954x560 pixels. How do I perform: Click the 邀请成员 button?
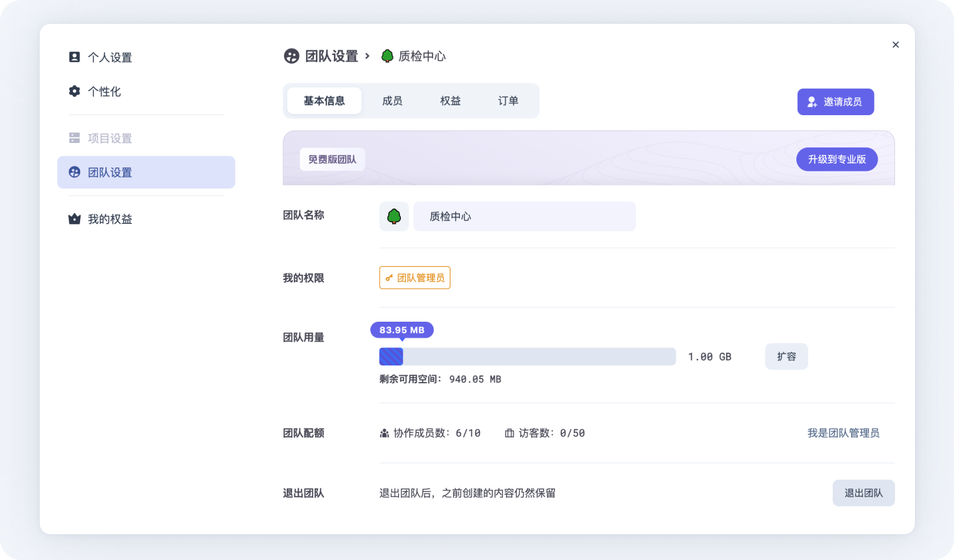coord(835,102)
